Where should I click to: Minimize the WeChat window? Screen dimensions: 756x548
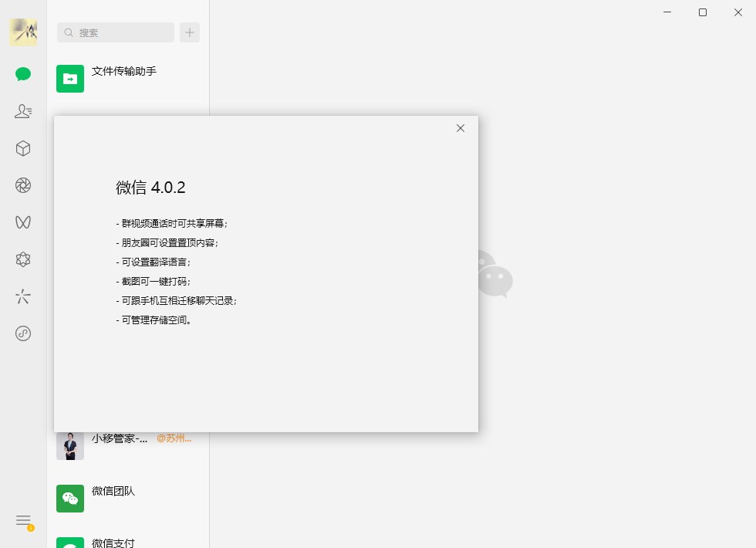pos(667,12)
